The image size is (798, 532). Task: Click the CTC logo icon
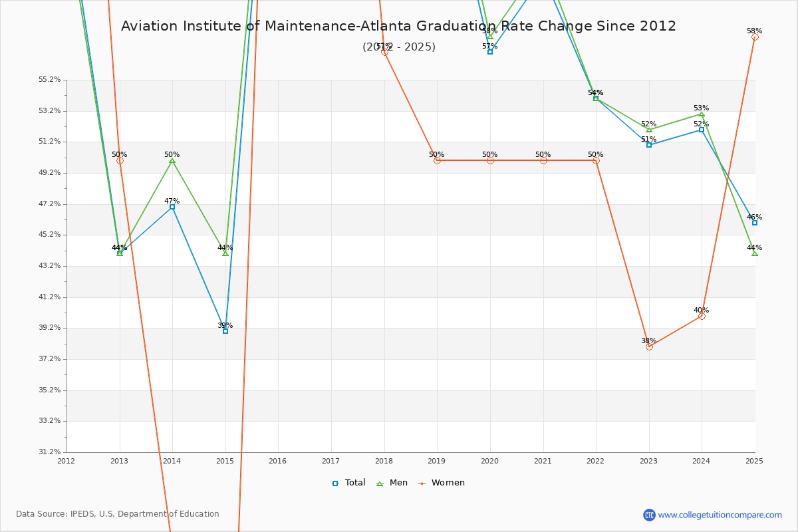click(x=649, y=515)
